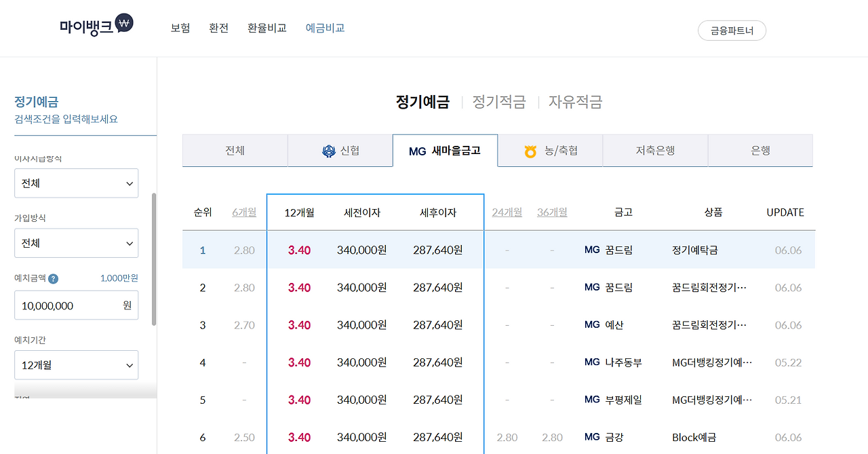This screenshot has height=454, width=868.
Task: Click 2.70 six-month rate in row 3
Action: point(244,325)
